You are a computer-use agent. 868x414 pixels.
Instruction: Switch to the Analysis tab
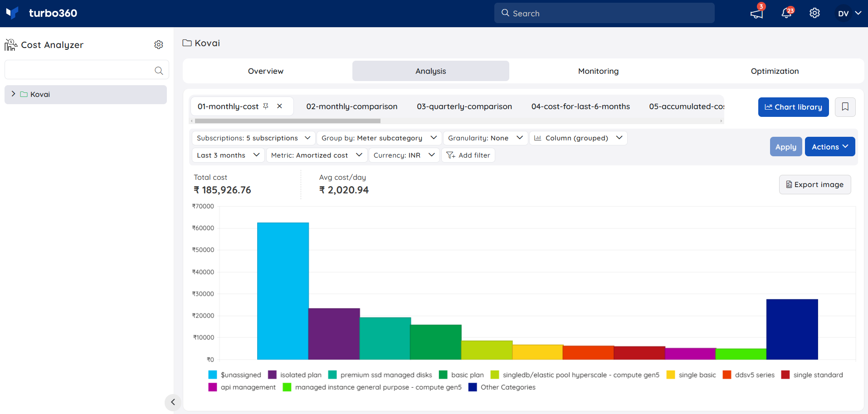tap(430, 71)
